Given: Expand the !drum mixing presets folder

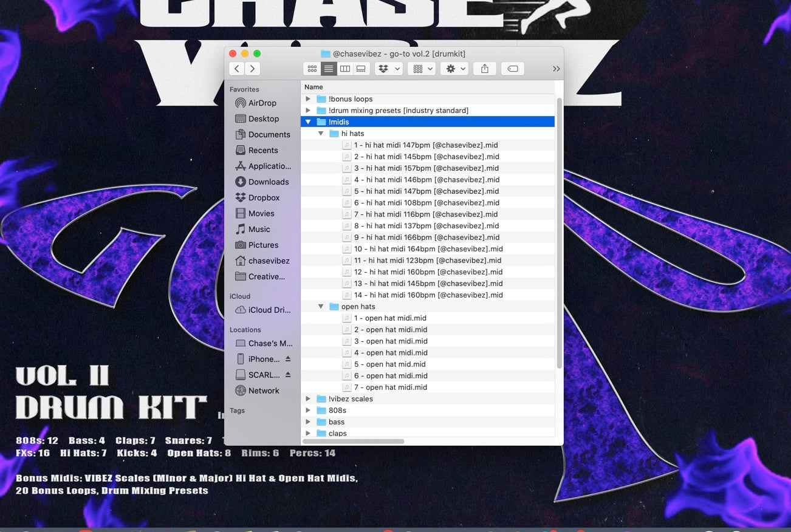Looking at the screenshot, I should [308, 111].
